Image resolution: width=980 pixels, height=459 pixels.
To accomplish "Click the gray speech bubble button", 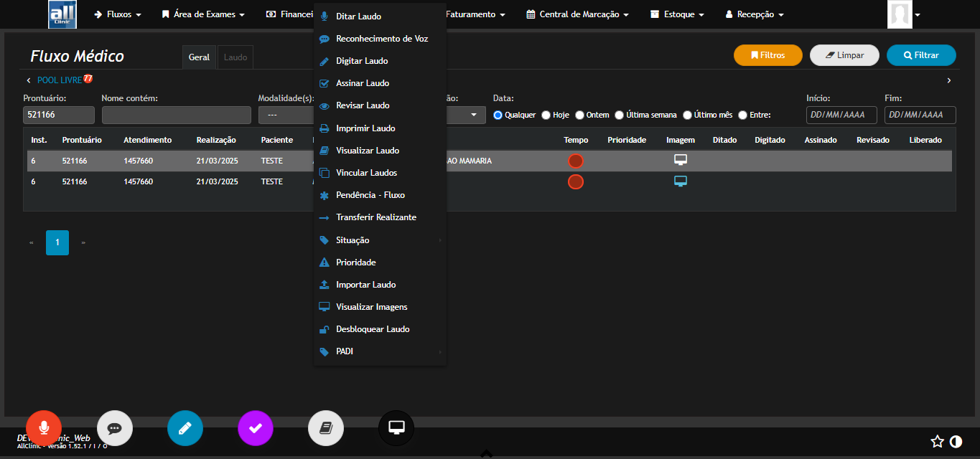I will tap(114, 428).
